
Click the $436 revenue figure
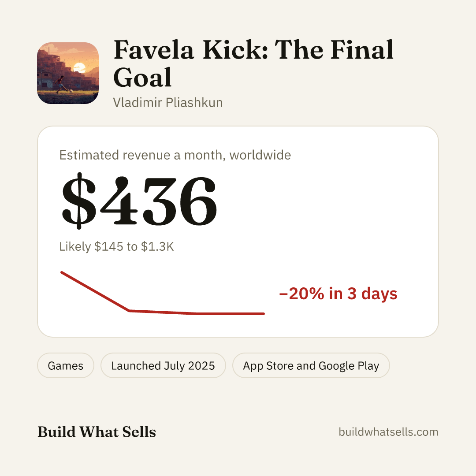139,201
